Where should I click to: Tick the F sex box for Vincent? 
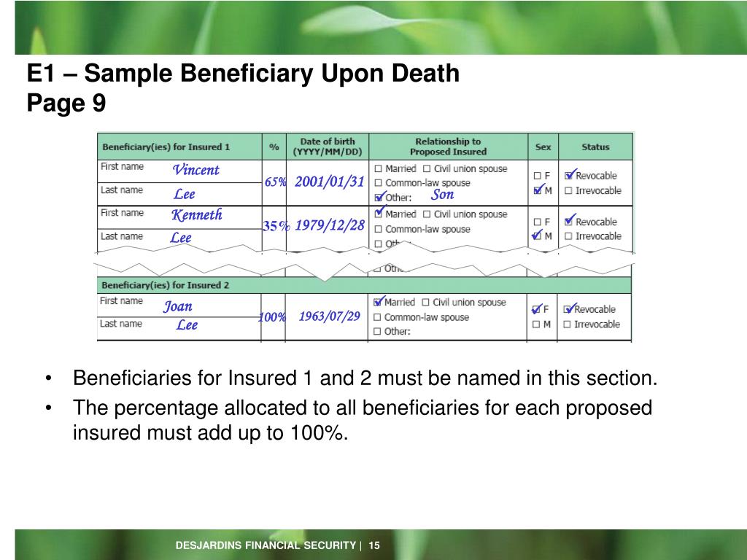tap(538, 176)
